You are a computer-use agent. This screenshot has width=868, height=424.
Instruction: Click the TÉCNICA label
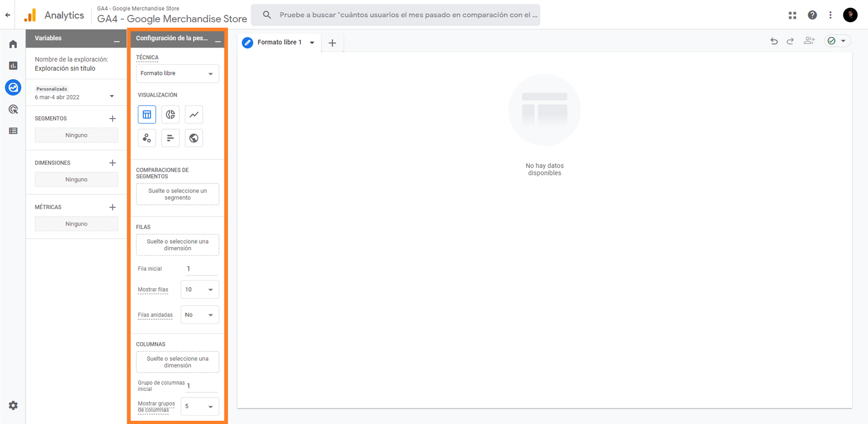pyautogui.click(x=147, y=58)
